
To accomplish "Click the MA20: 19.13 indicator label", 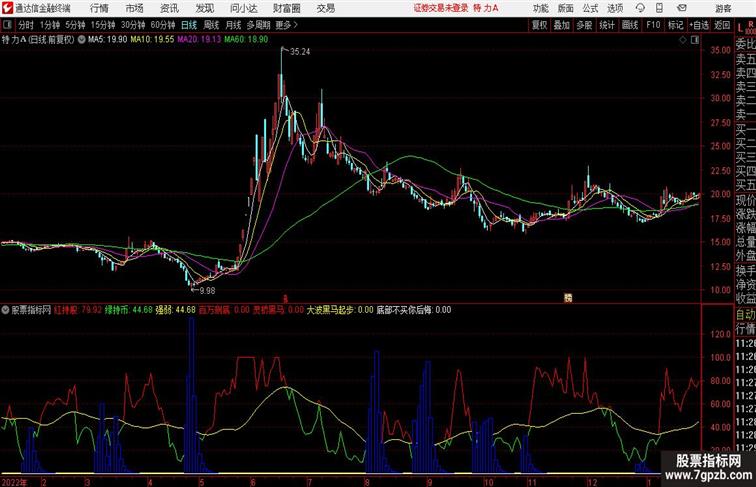I will pos(199,40).
